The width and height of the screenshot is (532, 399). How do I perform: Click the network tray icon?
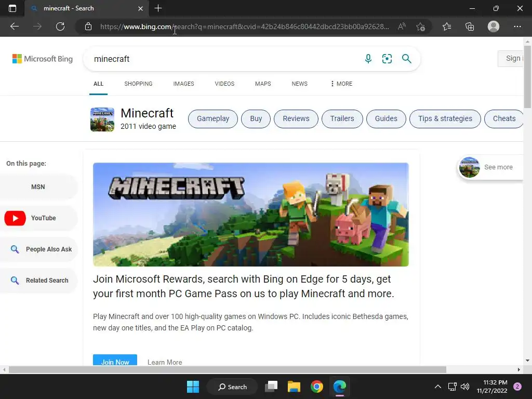453,387
